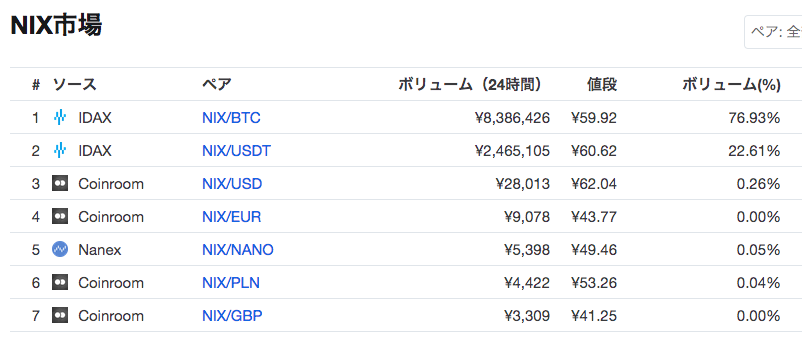The height and width of the screenshot is (363, 802).
Task: Click Coinroom icon in the NIX/GBP row
Action: [x=60, y=315]
